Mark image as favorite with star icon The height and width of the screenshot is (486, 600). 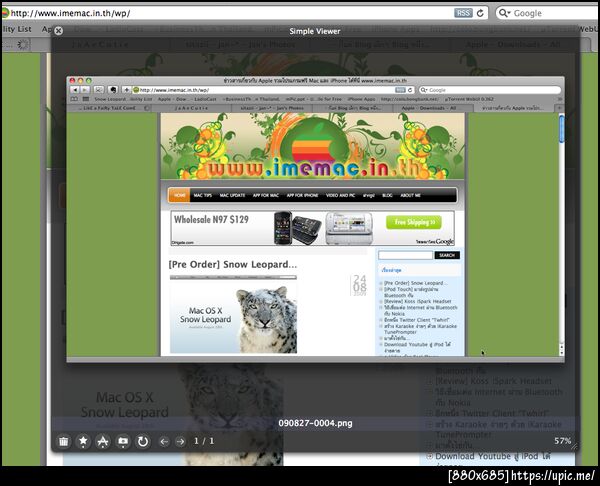click(x=83, y=442)
